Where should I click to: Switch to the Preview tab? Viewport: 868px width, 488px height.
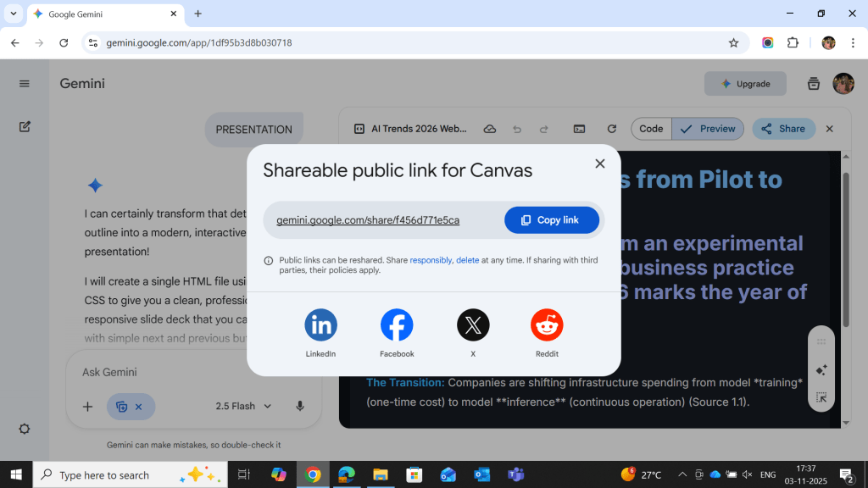(x=709, y=129)
